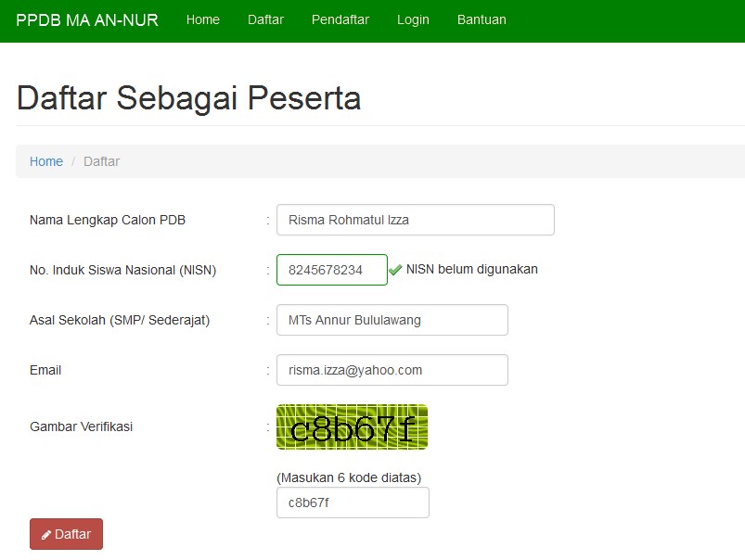
Task: Focus the NISN input field
Action: pos(331,270)
